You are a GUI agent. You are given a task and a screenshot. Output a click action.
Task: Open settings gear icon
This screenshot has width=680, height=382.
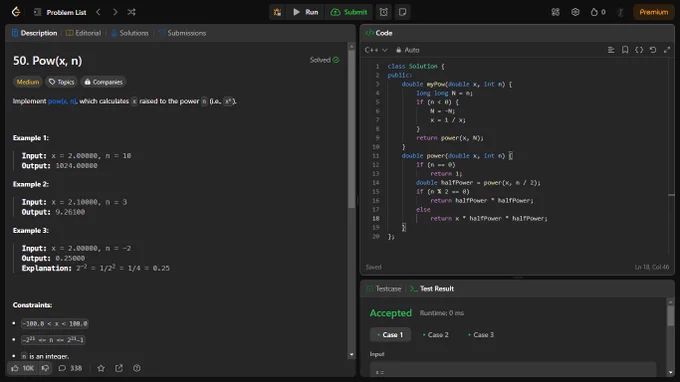575,12
